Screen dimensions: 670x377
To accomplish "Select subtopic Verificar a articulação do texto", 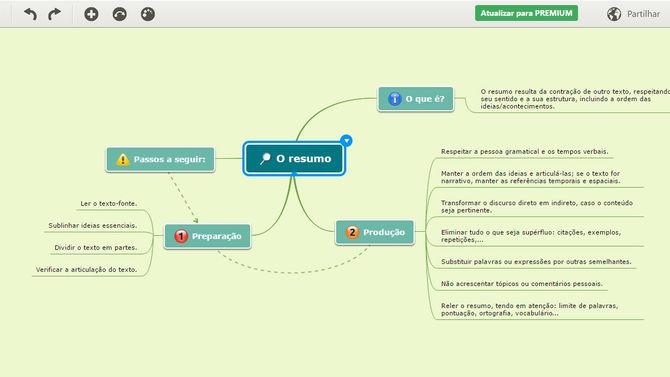I will (x=86, y=270).
